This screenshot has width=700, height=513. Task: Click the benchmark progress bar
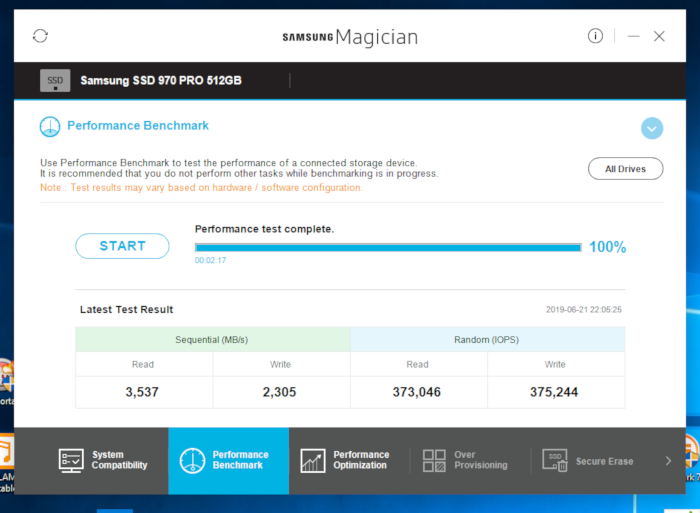(388, 247)
